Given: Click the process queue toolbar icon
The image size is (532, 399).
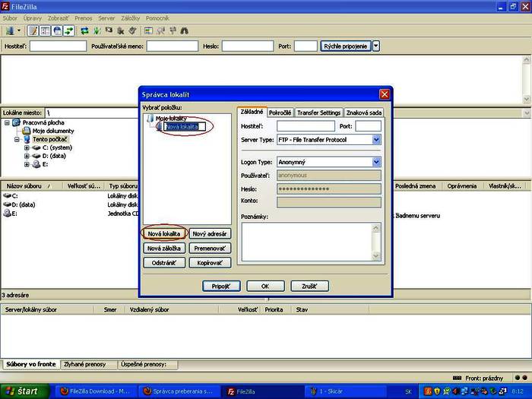Looking at the screenshot, I should (97, 31).
